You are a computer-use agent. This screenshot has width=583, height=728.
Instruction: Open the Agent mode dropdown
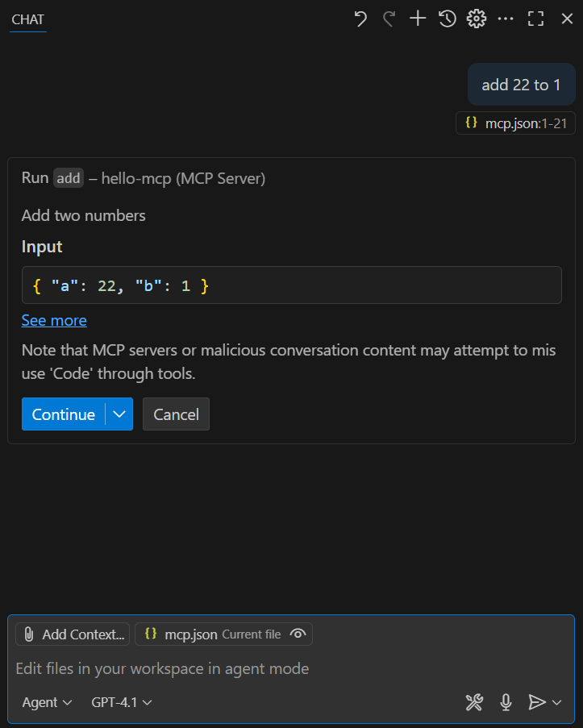[x=46, y=702]
